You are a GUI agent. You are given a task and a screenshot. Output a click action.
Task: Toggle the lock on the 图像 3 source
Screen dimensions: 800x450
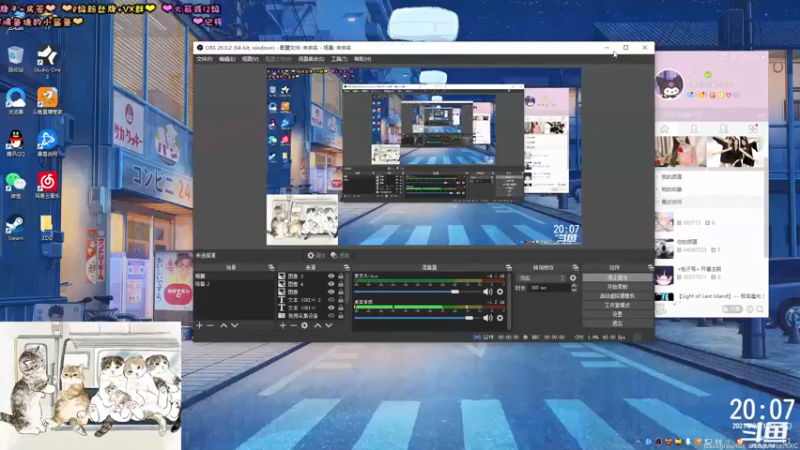[341, 276]
